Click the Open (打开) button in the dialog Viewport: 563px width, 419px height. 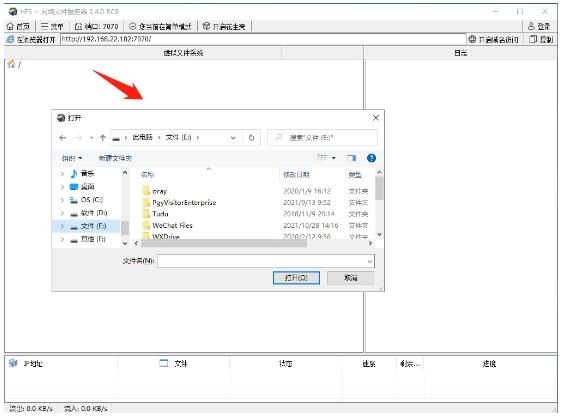296,278
